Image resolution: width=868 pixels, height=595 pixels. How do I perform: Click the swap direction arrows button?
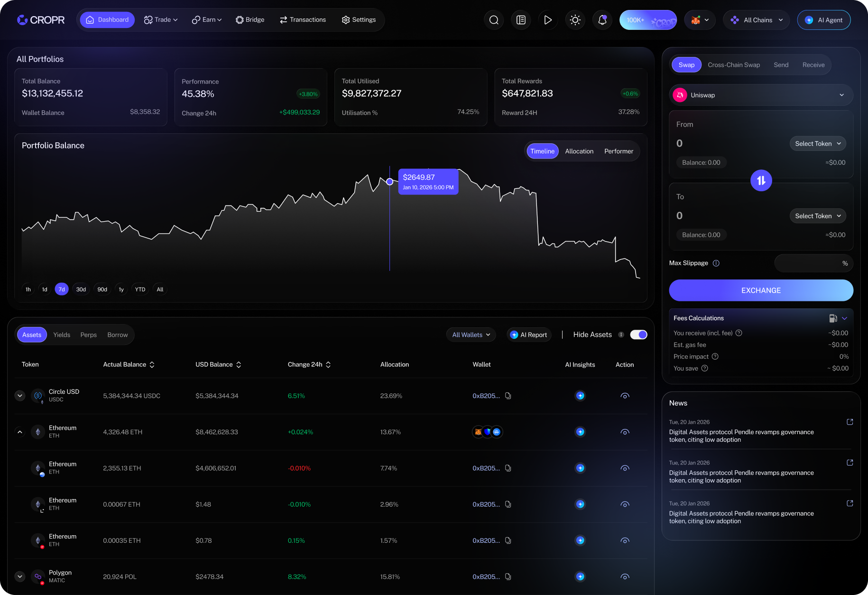[x=761, y=180]
